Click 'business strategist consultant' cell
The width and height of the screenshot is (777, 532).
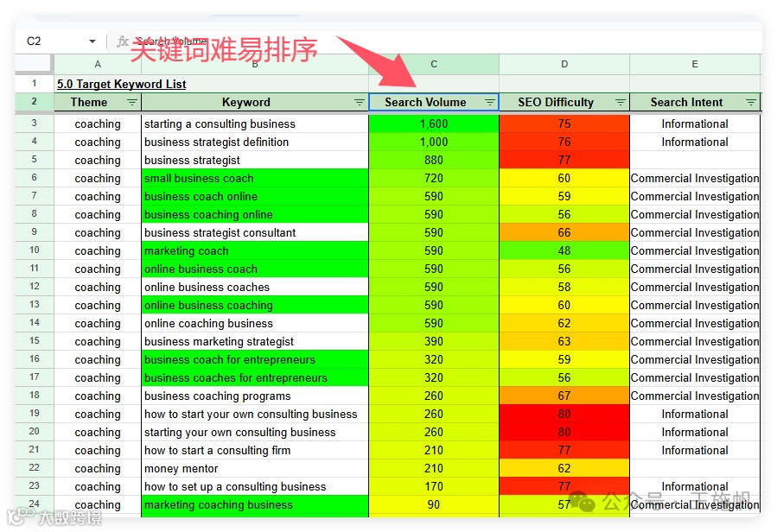coord(255,233)
